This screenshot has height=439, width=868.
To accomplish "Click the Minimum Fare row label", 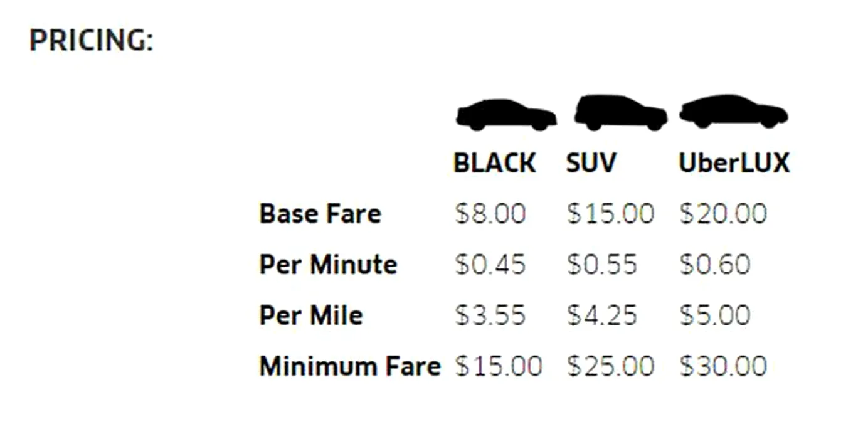I will [350, 366].
